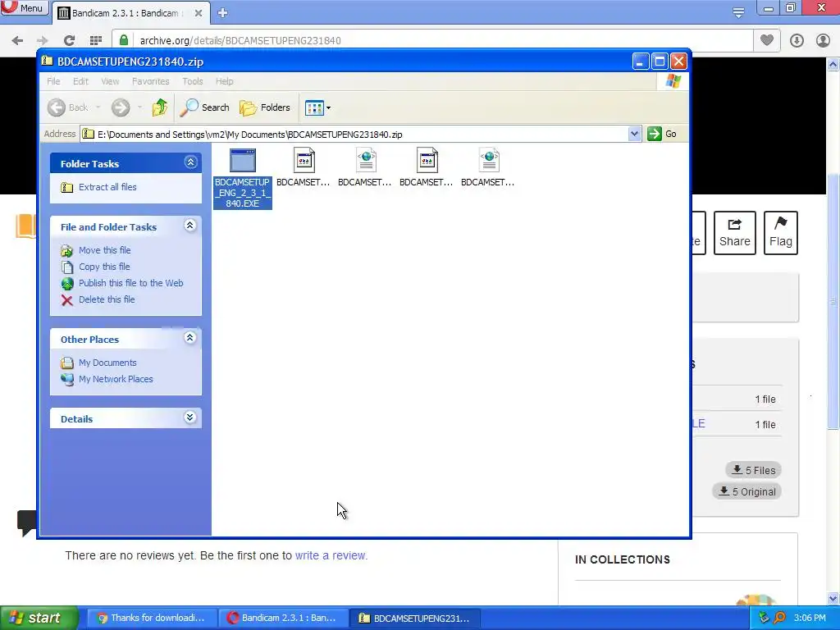This screenshot has height=630, width=840.
Task: Click the browser back arrow
Action: [x=17, y=40]
